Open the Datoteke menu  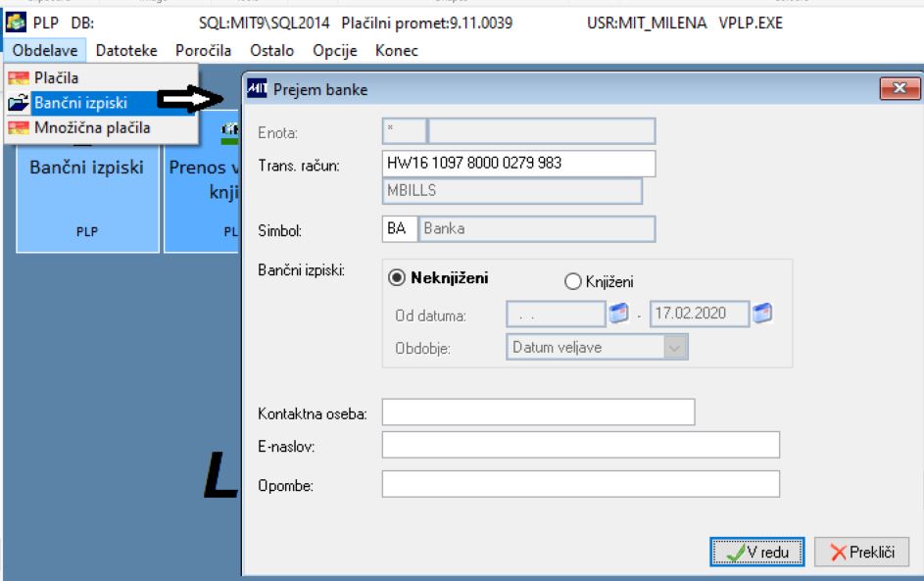point(126,51)
